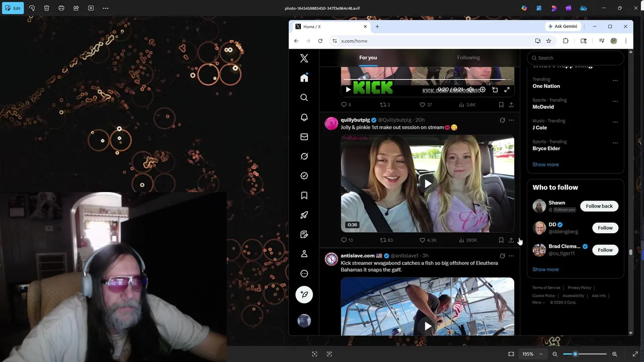Play the Kick video at top
The width and height of the screenshot is (644, 362).
[348, 89]
